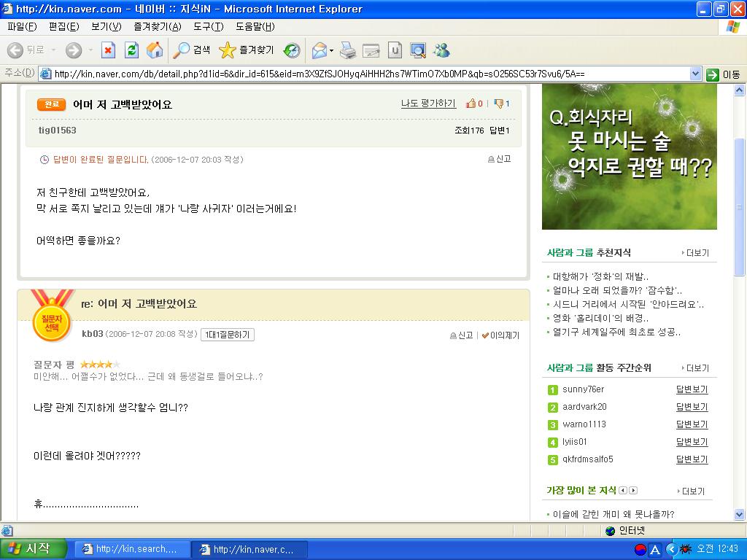Click 답변보기 for aardvark20
The width and height of the screenshot is (747, 560).
(x=692, y=407)
